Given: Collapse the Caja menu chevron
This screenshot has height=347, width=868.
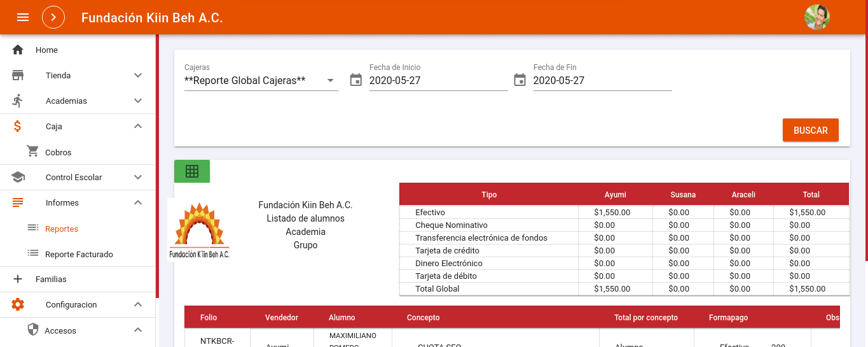Looking at the screenshot, I should coord(138,126).
